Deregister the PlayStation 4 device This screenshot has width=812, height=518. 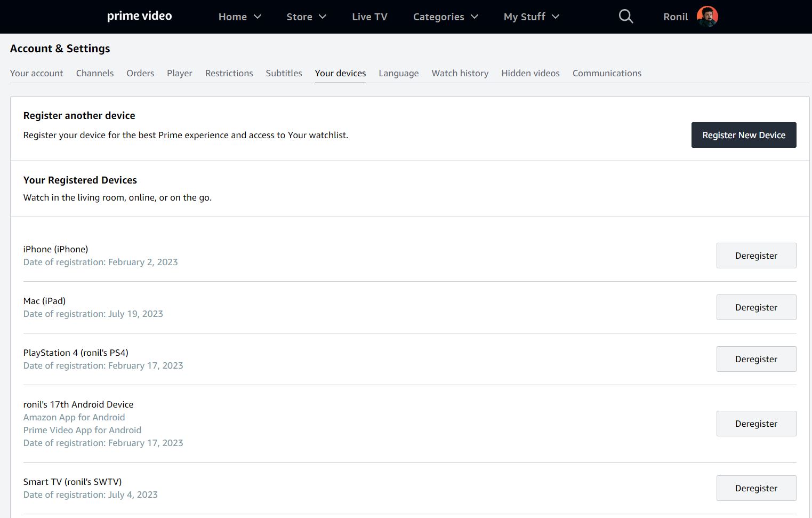[x=755, y=359]
